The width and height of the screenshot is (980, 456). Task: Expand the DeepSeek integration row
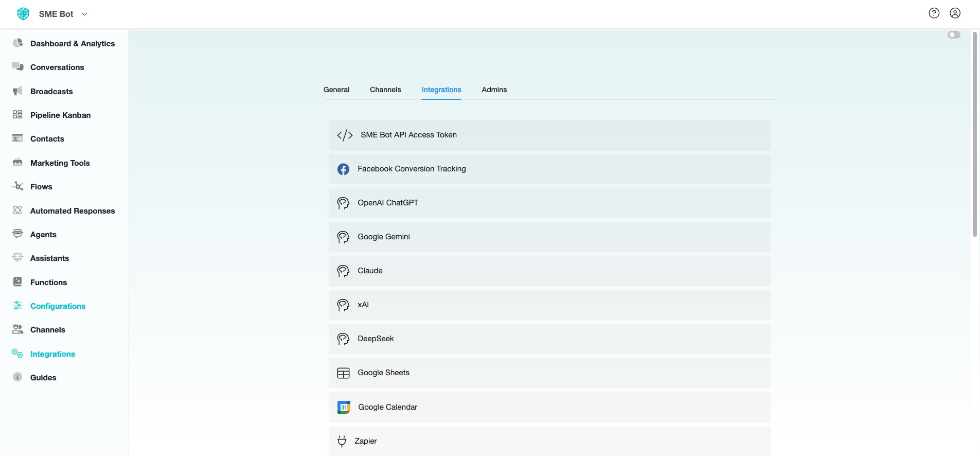point(549,339)
